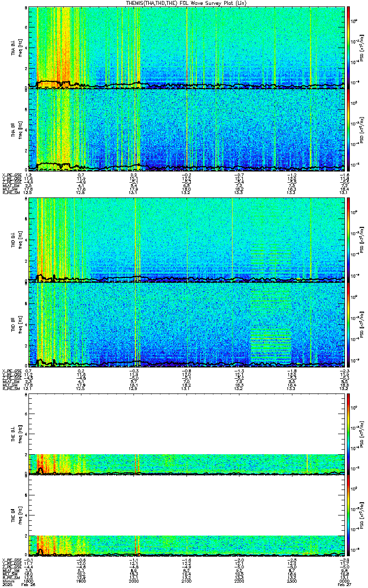Viewport: 368px width, 588px height.
Task: Click the PSD color bar beside THA B-parallel
Action: pos(348,130)
